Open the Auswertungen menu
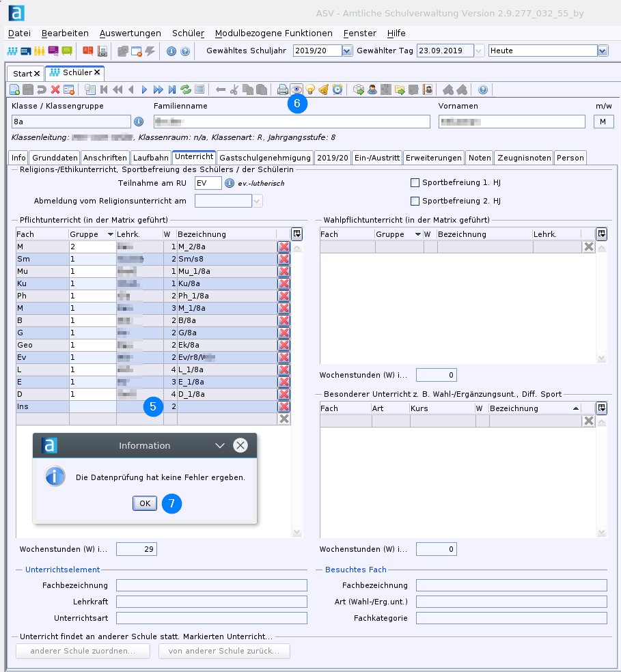 [130, 33]
